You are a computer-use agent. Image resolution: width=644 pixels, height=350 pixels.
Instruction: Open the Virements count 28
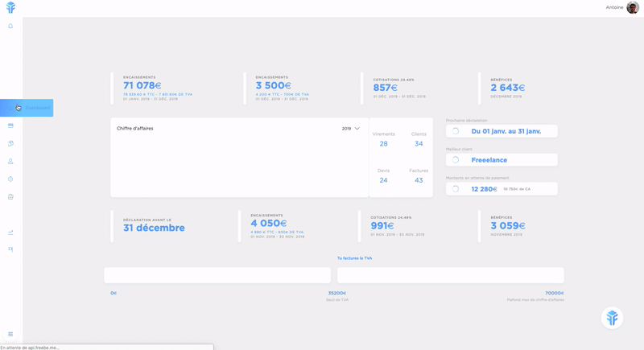click(383, 144)
